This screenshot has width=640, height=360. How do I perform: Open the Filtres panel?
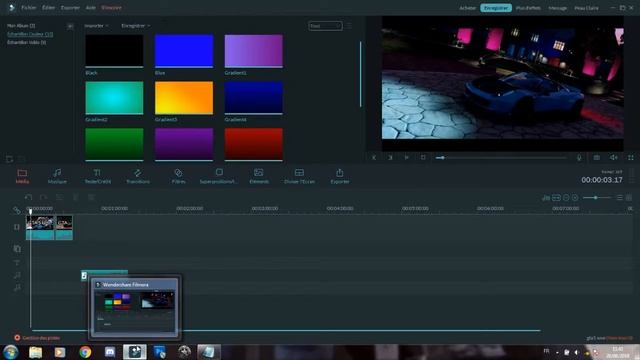[x=178, y=176]
